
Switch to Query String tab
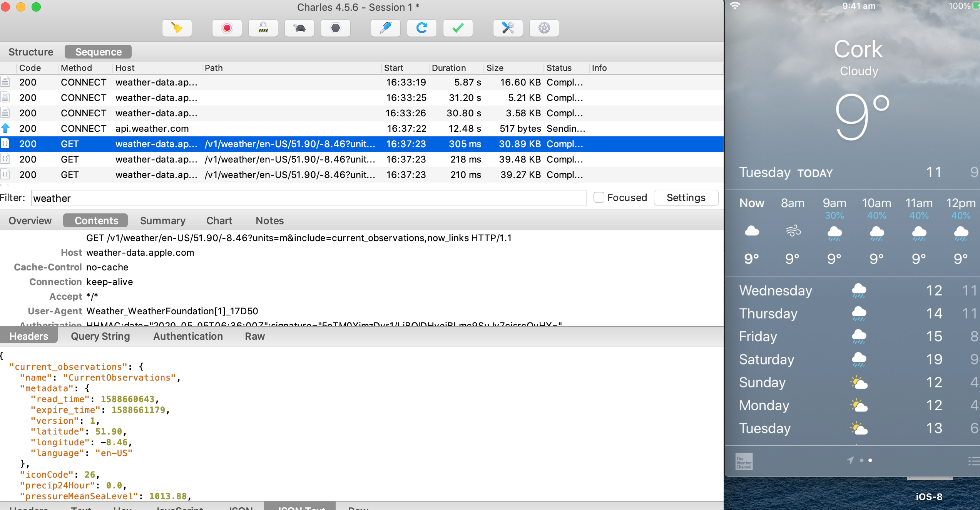click(100, 336)
